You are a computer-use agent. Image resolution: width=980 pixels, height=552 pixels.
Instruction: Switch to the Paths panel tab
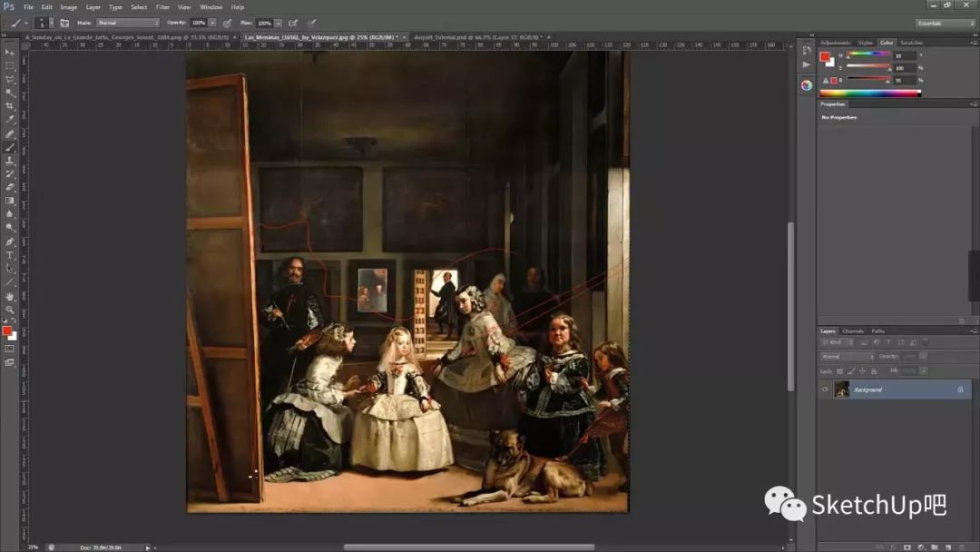click(x=878, y=331)
